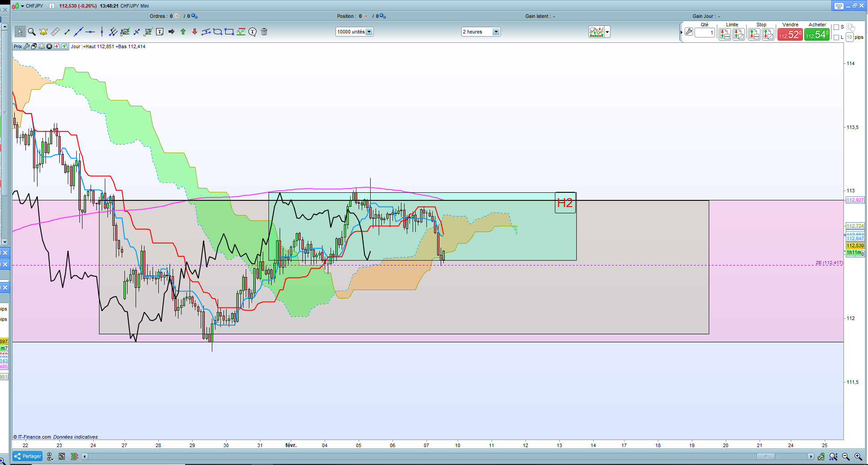Remove the Prix panel with black X icon
The height and width of the screenshot is (465, 868).
click(x=49, y=46)
